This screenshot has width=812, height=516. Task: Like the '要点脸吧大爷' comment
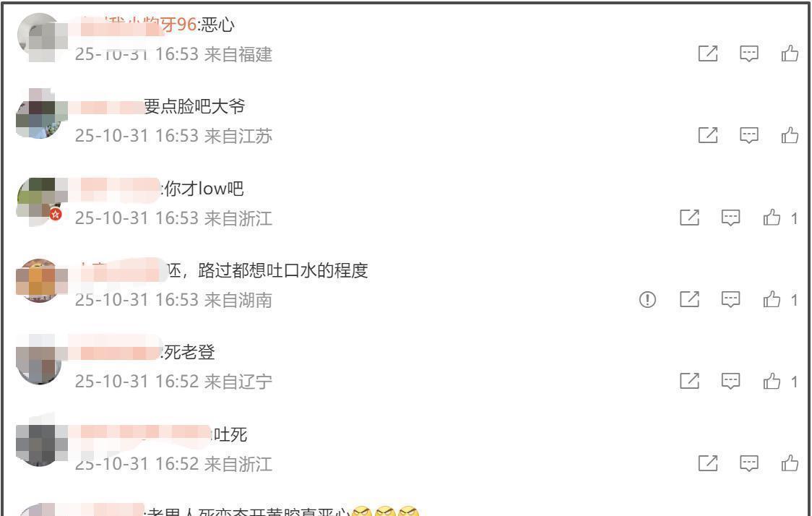[x=790, y=136]
